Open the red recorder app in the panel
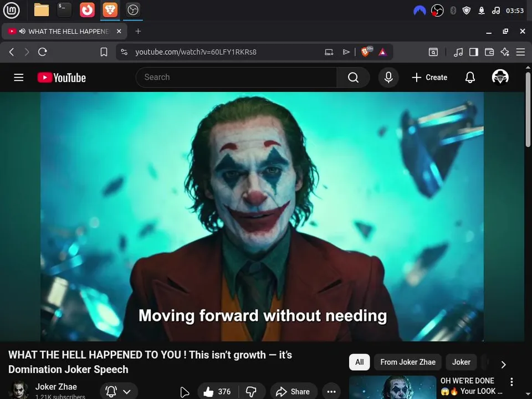This screenshot has height=399, width=532. pos(87,10)
